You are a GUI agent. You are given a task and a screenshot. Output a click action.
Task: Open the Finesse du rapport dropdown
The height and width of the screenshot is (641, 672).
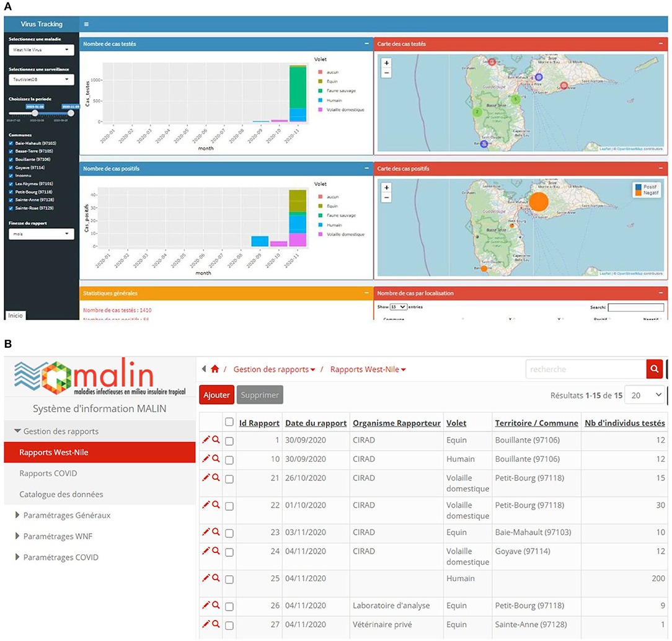coord(41,234)
